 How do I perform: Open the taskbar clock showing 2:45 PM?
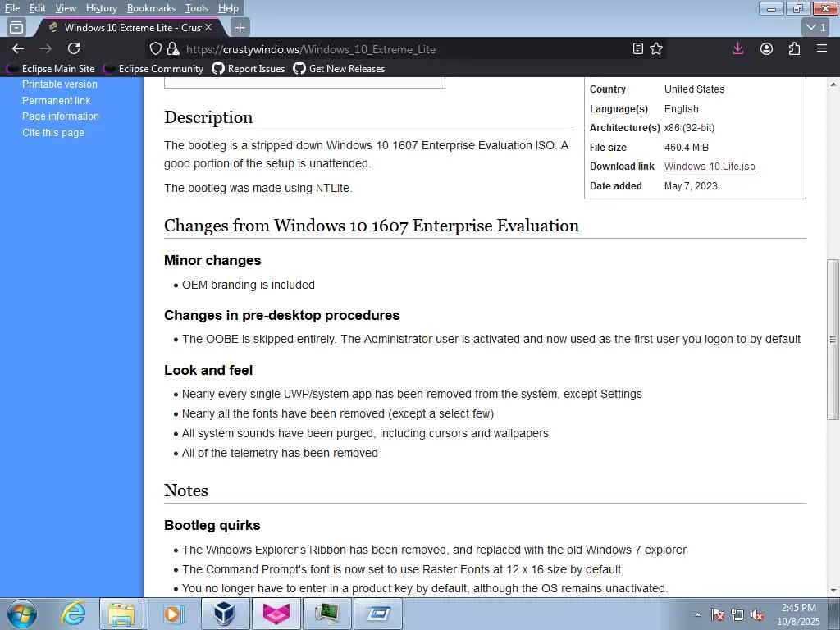tap(798, 614)
